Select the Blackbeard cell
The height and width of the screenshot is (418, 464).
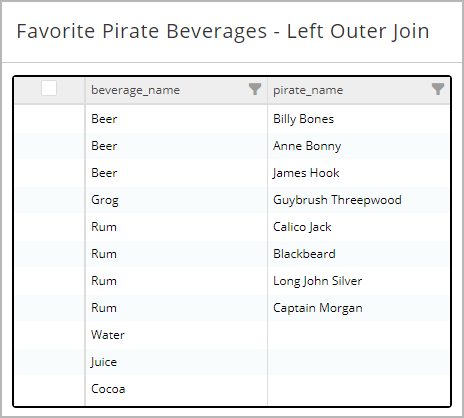[x=358, y=254]
